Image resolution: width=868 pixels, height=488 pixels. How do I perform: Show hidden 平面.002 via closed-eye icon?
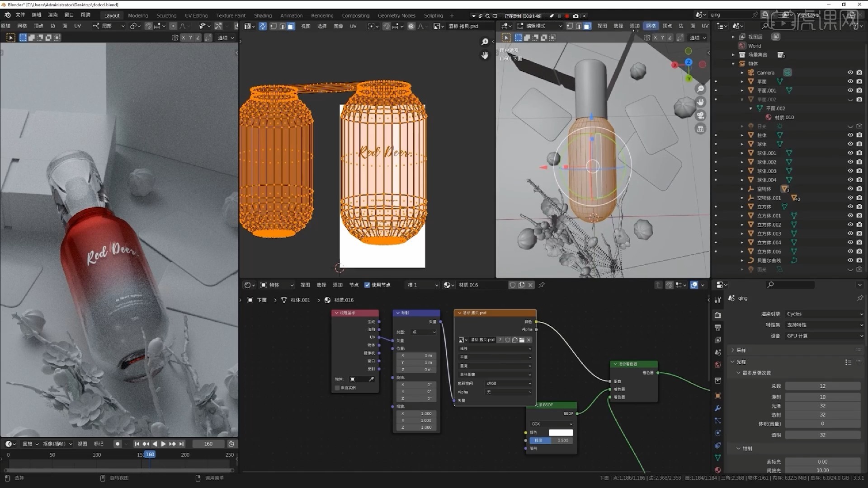pyautogui.click(x=850, y=99)
